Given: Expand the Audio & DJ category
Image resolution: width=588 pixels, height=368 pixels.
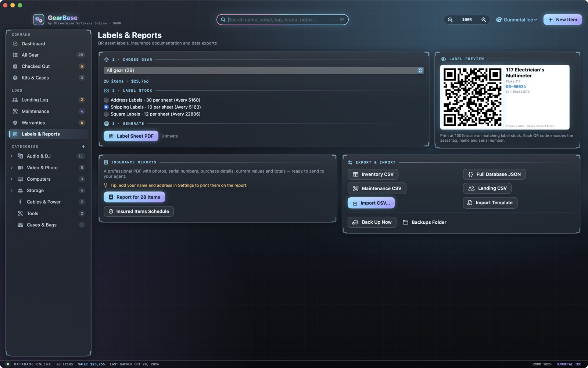Looking at the screenshot, I should [x=11, y=156].
